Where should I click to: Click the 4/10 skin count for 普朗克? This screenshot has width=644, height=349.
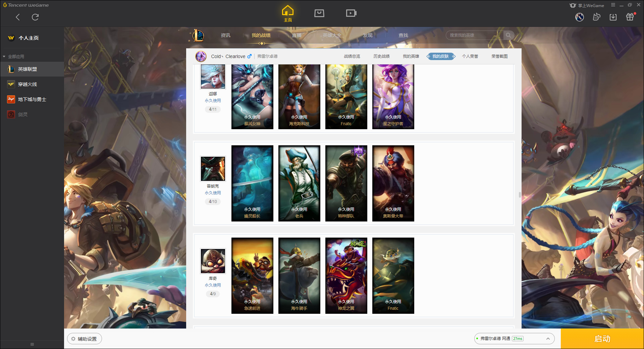213,201
